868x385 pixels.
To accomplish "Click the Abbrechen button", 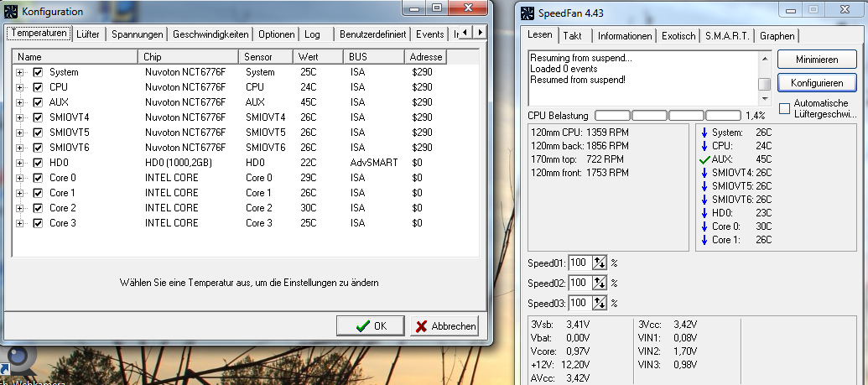I will (444, 325).
